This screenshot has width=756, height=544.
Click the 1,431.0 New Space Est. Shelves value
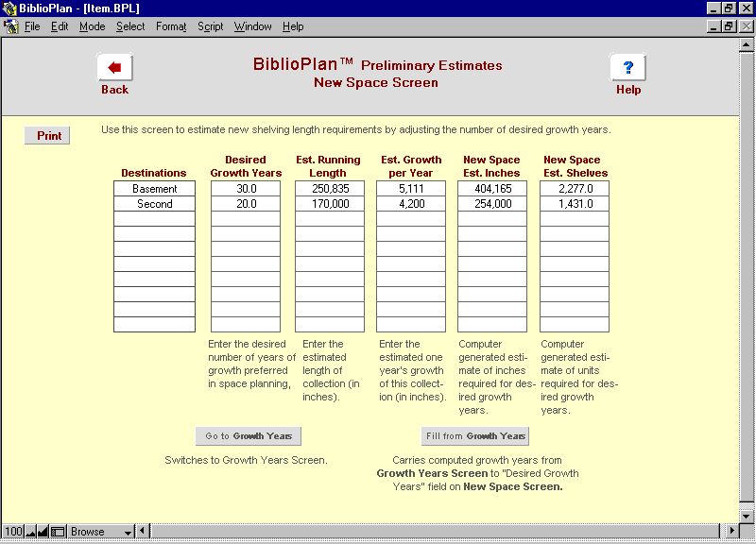pos(575,204)
